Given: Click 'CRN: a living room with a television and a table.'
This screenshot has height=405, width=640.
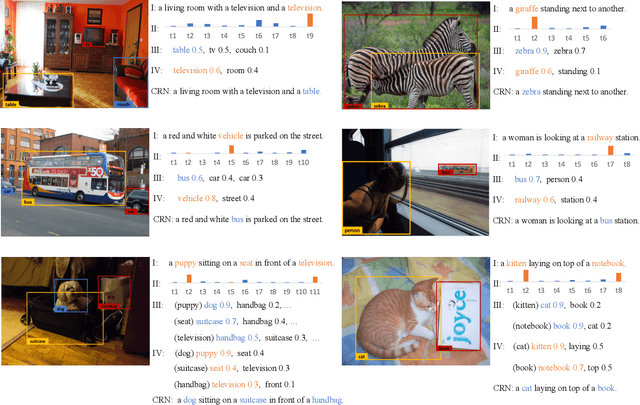Looking at the screenshot, I should (236, 91).
